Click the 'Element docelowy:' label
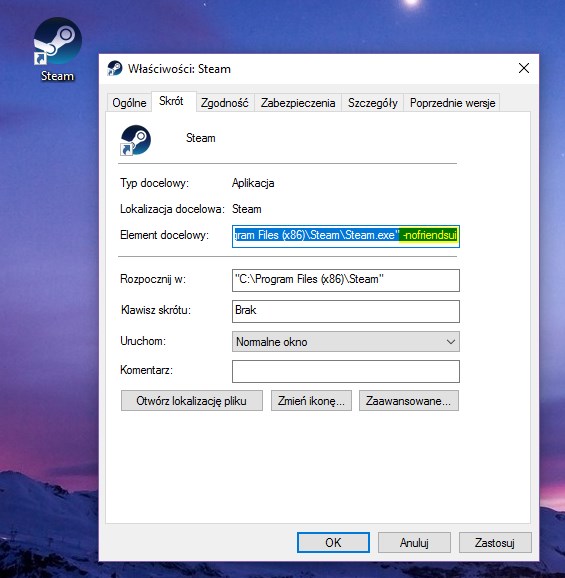This screenshot has width=565, height=578. (164, 235)
